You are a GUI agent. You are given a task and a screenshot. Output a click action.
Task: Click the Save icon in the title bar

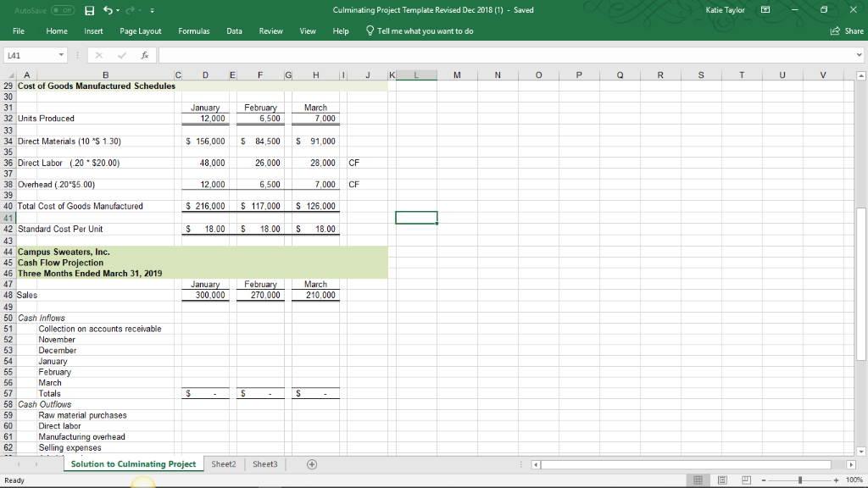point(89,10)
